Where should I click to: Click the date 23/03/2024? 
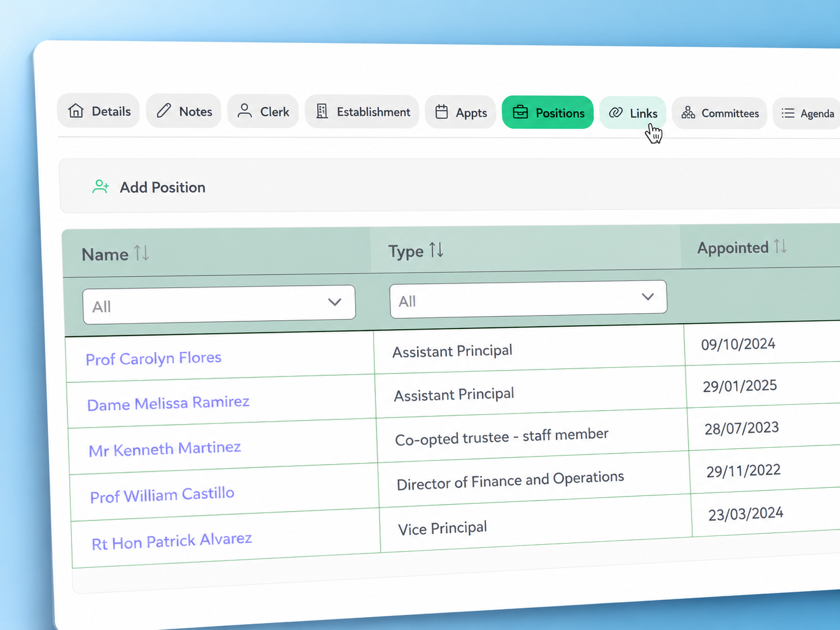click(x=745, y=514)
